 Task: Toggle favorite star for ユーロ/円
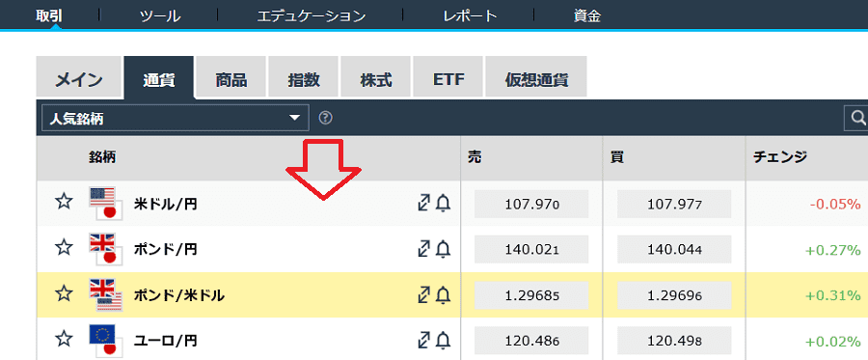coord(64,339)
